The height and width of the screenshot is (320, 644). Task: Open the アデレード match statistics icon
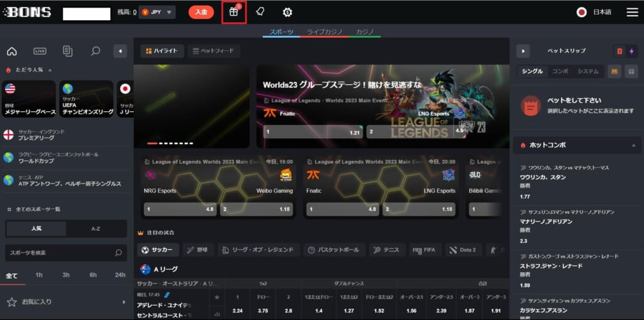click(217, 314)
